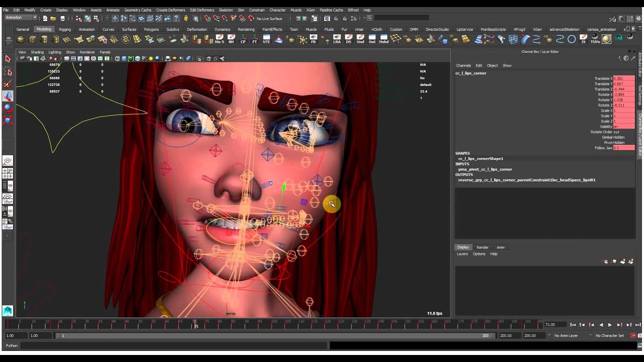Open the Animation menu set dropdown
Image resolution: width=644 pixels, height=362 pixels.
pos(21,18)
